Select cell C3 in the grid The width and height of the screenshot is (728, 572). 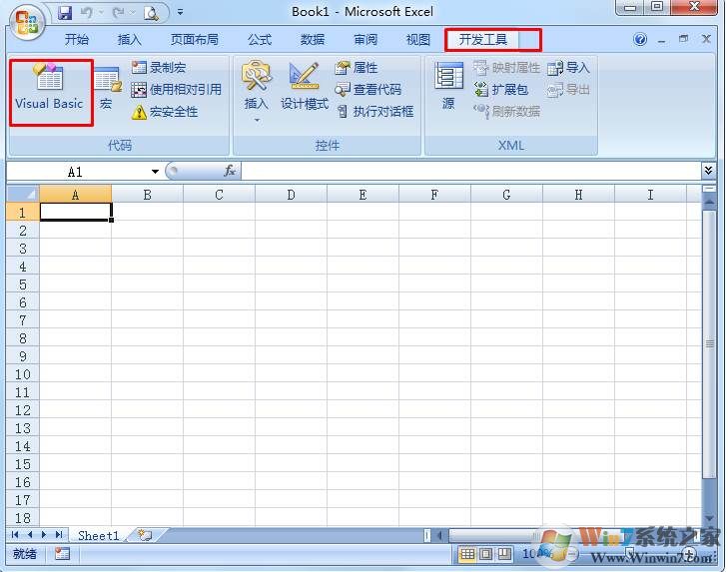219,249
